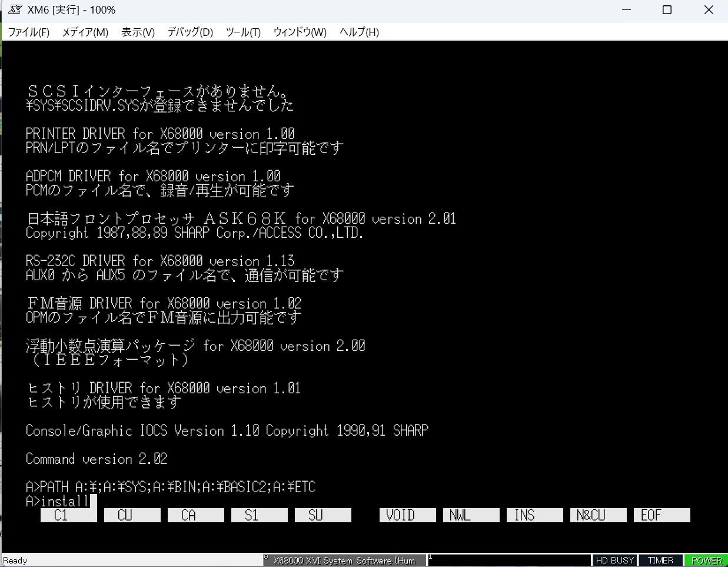Click the NWL function key label

pyautogui.click(x=471, y=515)
